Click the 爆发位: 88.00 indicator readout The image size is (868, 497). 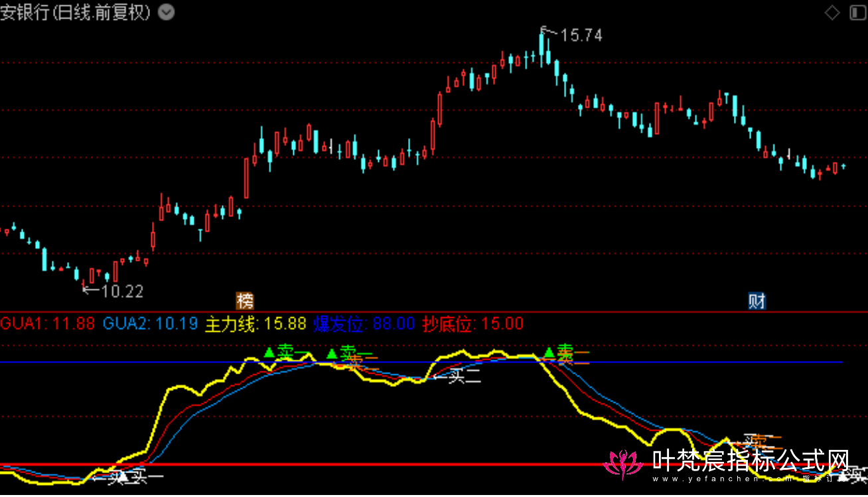tap(364, 324)
